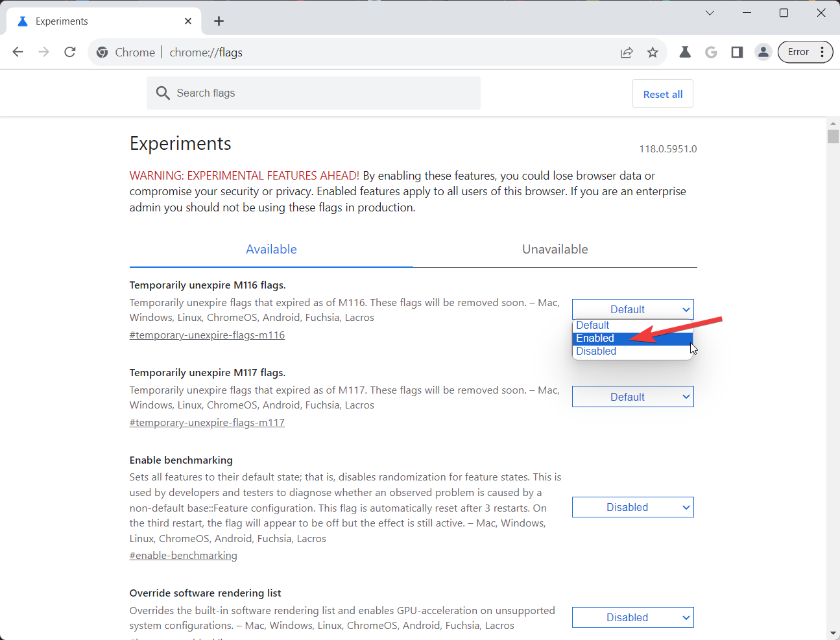Click the tab search chevron
Screen dimensions: 840x640
tap(710, 13)
